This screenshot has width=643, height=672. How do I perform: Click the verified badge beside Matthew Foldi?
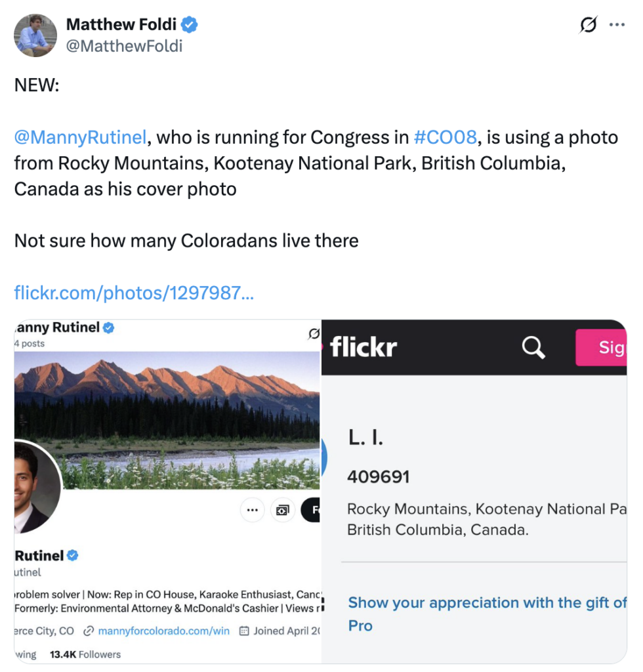click(x=190, y=26)
